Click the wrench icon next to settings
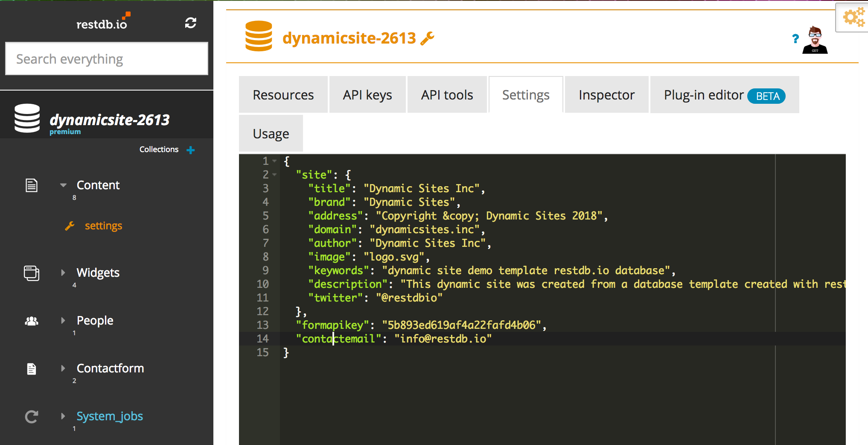The height and width of the screenshot is (445, 868). click(70, 226)
